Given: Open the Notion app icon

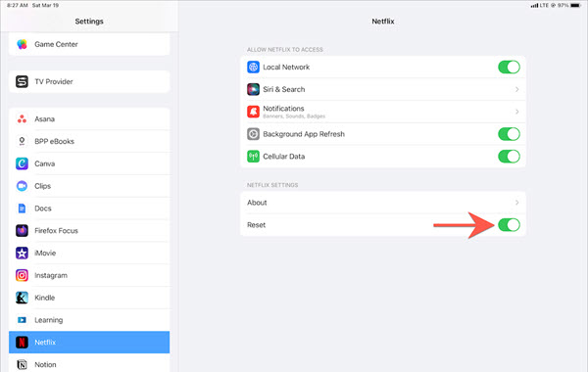Looking at the screenshot, I should pos(22,364).
